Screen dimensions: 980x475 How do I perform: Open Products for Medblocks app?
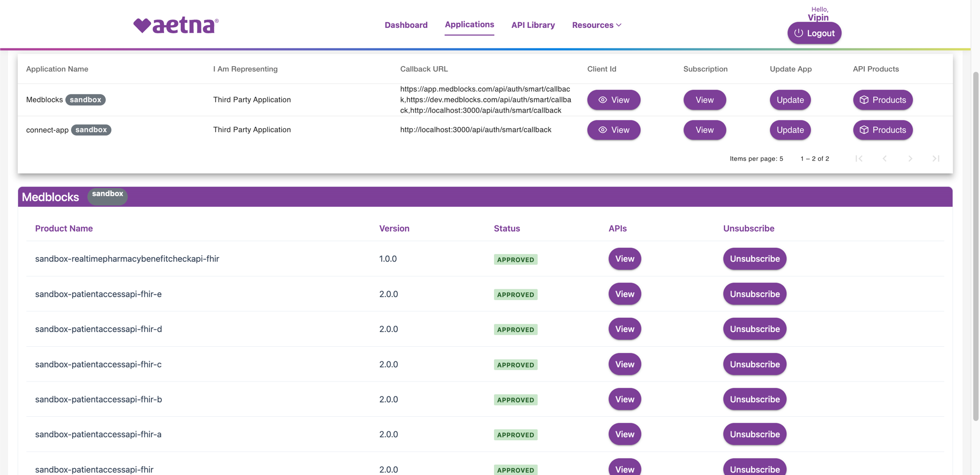(x=882, y=100)
